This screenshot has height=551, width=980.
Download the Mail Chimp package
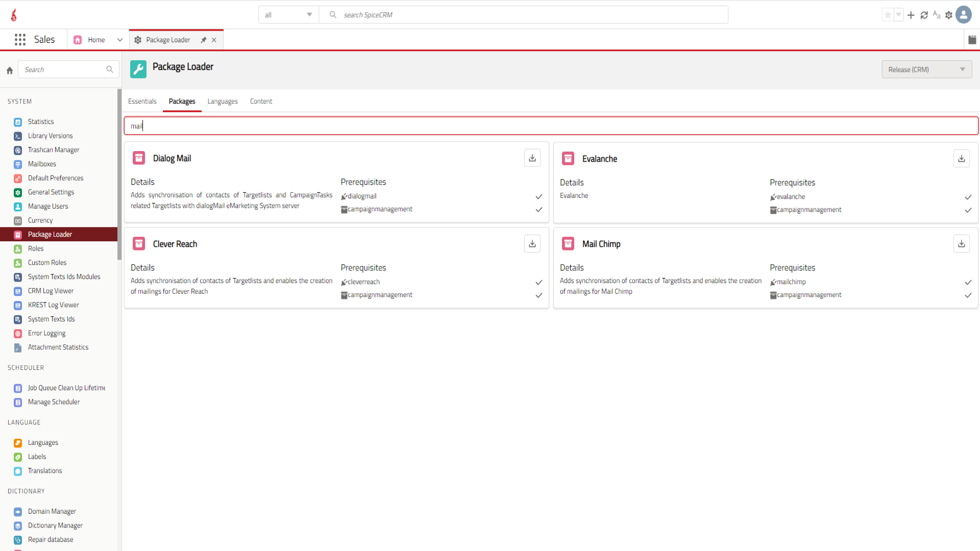(961, 244)
